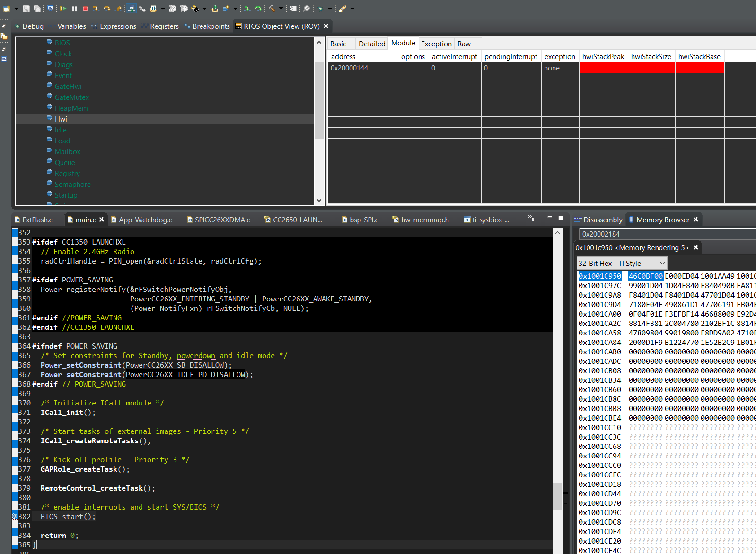Click the green bug Debug icon
Screen dimensions: 756x554
[x=321, y=9]
